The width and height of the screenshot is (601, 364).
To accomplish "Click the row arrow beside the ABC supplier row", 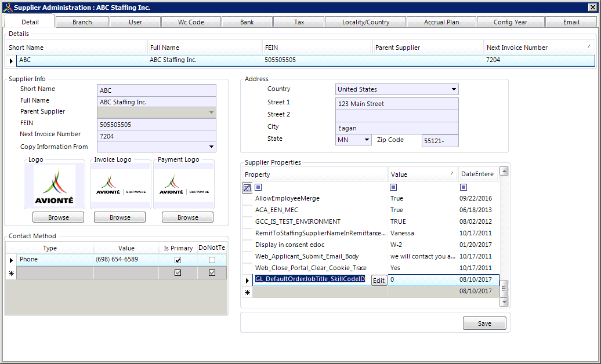I will tap(11, 60).
